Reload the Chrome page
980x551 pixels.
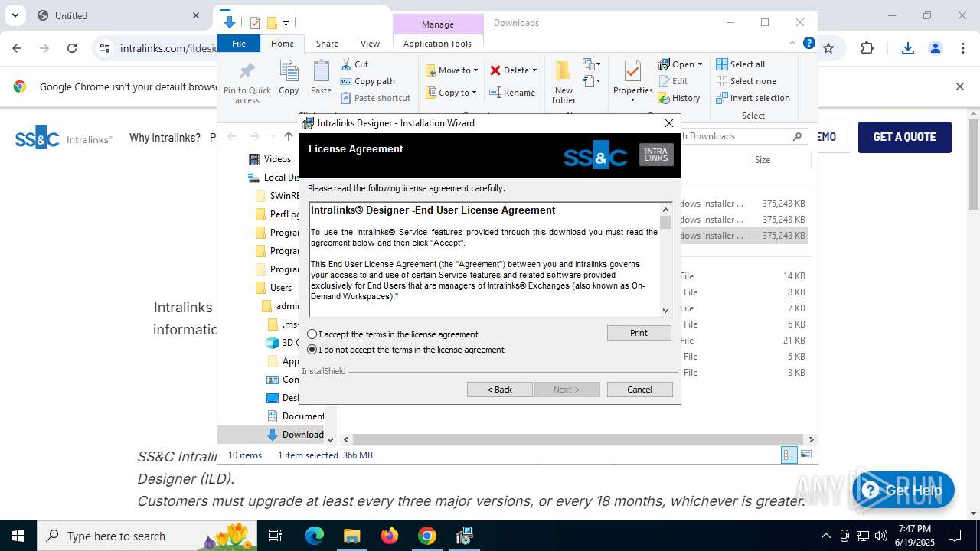point(72,48)
